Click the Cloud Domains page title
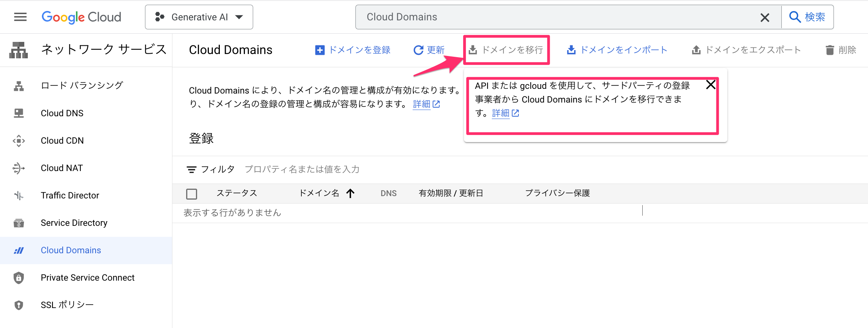Image resolution: width=868 pixels, height=328 pixels. point(230,50)
